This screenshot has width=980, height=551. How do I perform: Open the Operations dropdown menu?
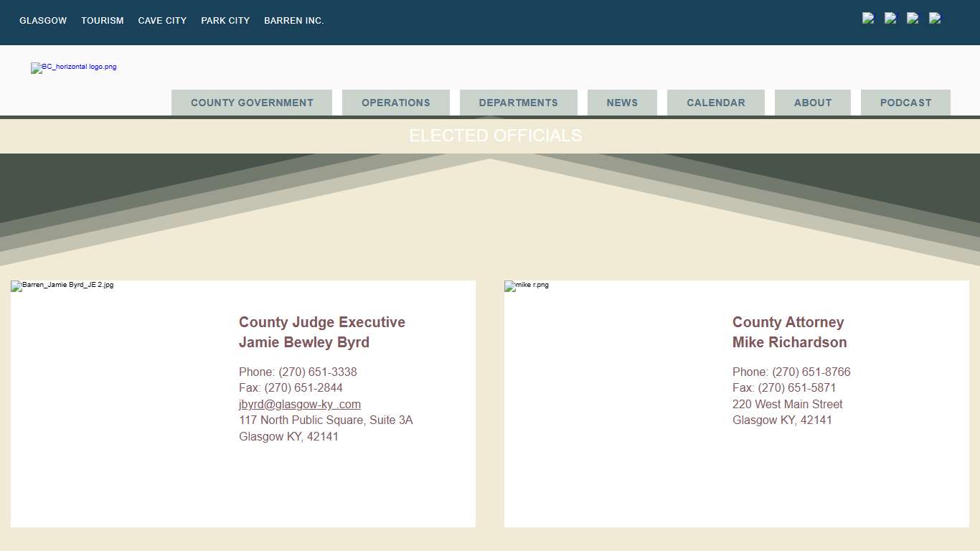[x=395, y=103]
